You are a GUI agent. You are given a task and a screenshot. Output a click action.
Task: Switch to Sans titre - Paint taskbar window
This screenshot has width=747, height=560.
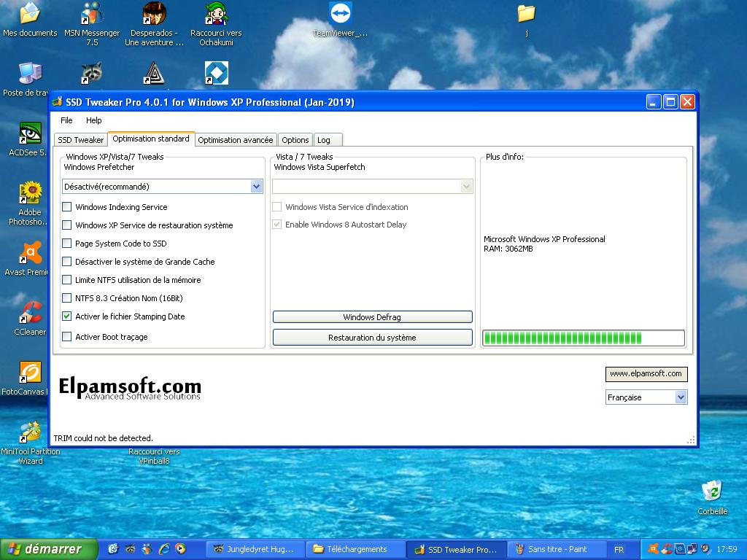tap(557, 549)
